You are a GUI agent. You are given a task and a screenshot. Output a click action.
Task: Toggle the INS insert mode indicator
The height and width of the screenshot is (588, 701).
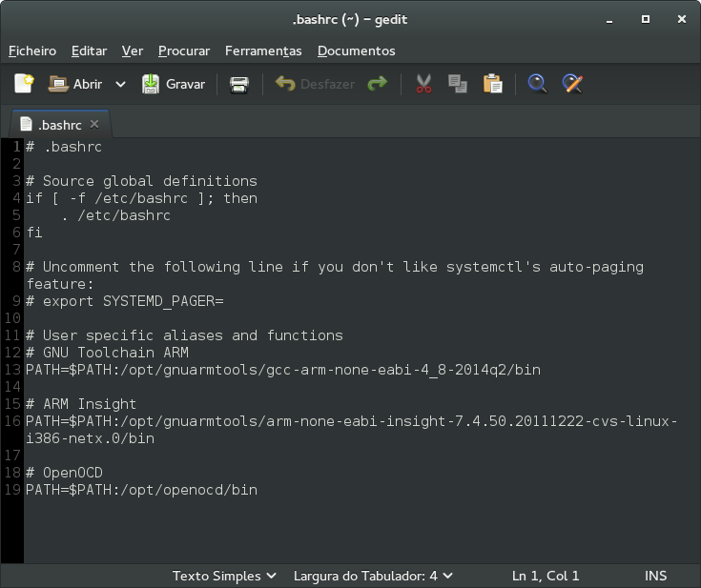coord(655,576)
